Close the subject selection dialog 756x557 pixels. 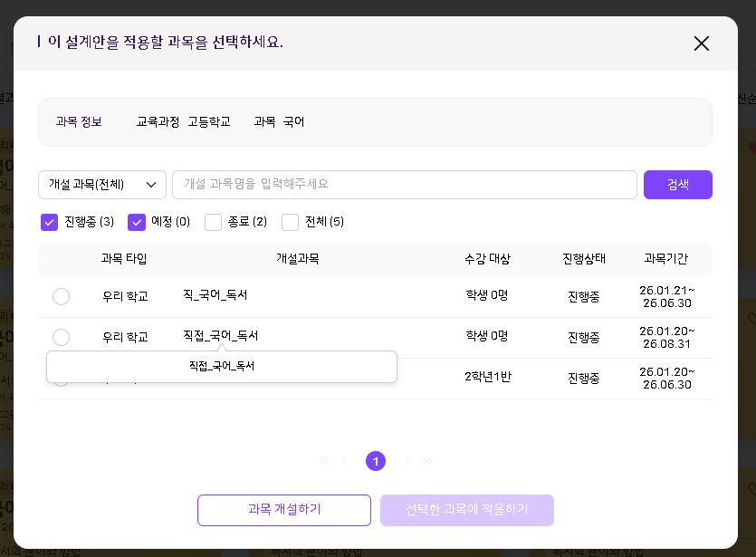[701, 43]
